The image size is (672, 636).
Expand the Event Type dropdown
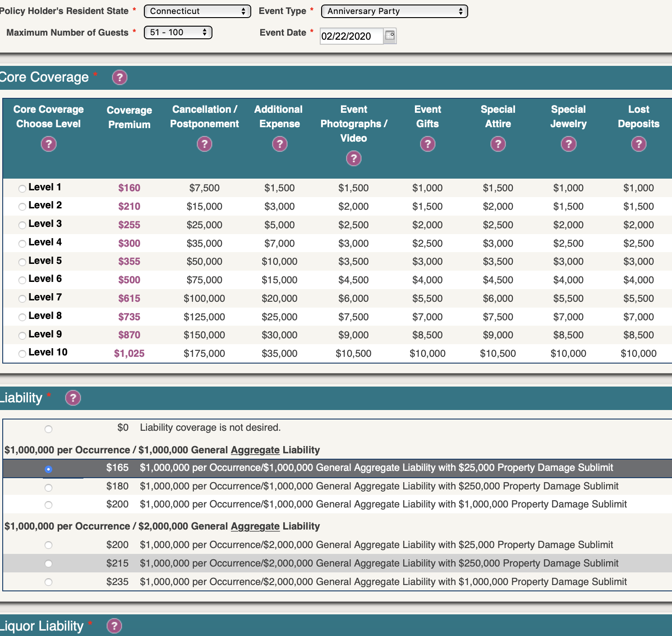(x=394, y=11)
